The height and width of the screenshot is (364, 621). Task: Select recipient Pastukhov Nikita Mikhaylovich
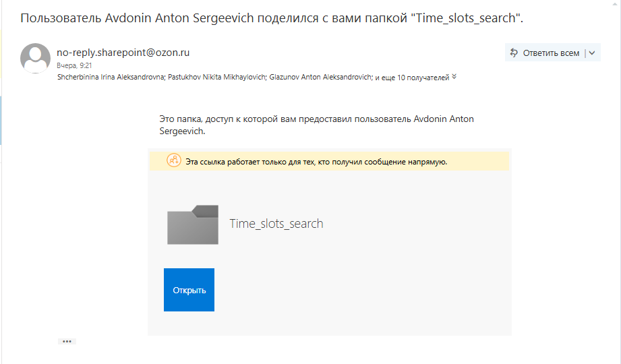coord(217,78)
